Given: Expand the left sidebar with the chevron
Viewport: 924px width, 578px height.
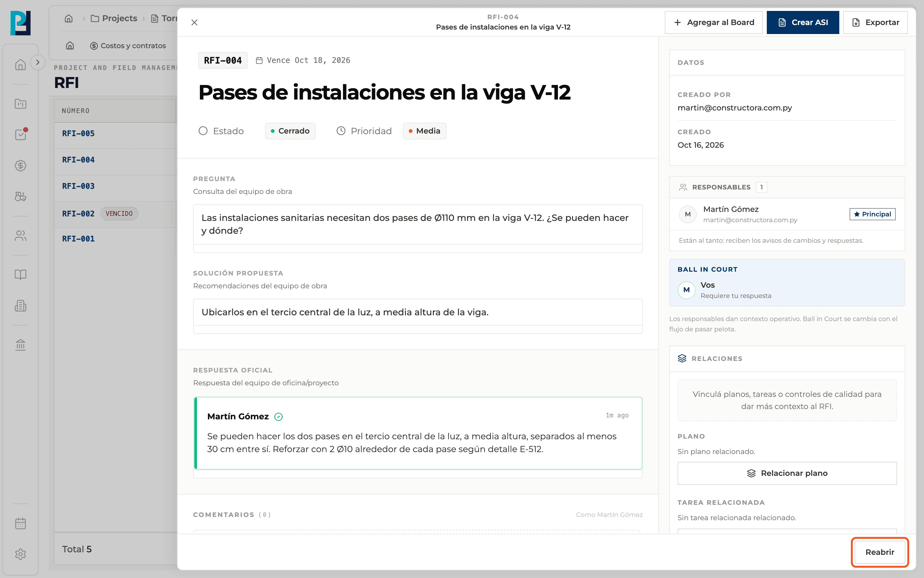Looking at the screenshot, I should (x=38, y=62).
